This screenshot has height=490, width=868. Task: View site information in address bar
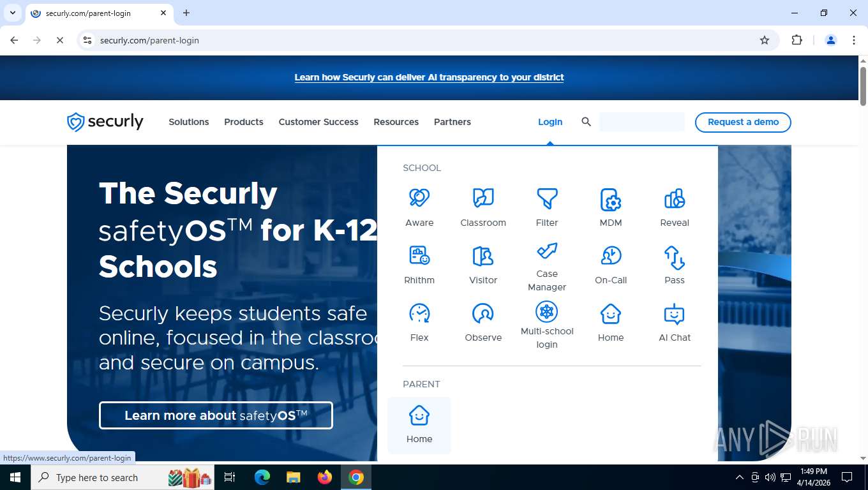(88, 40)
